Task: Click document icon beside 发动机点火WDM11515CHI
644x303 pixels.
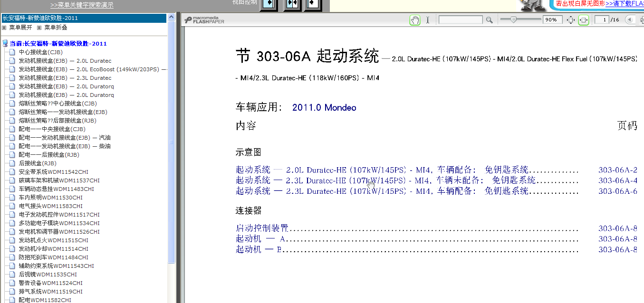Action: tap(13, 240)
